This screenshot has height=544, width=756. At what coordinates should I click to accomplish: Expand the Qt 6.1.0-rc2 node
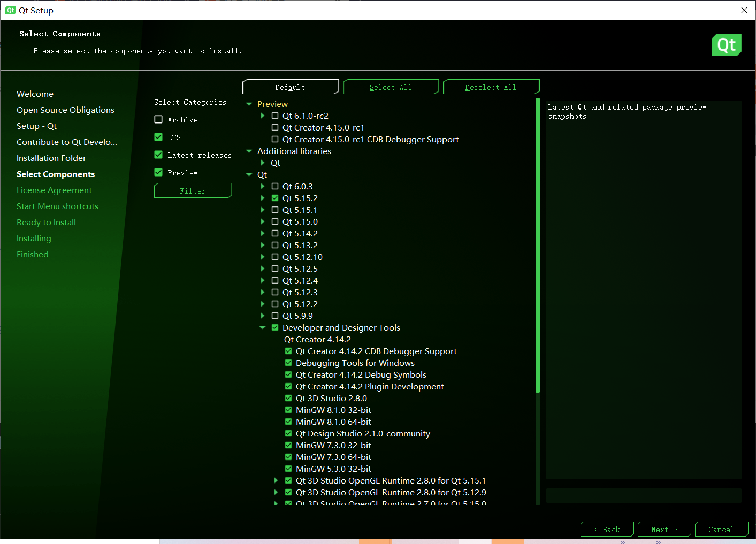(262, 116)
